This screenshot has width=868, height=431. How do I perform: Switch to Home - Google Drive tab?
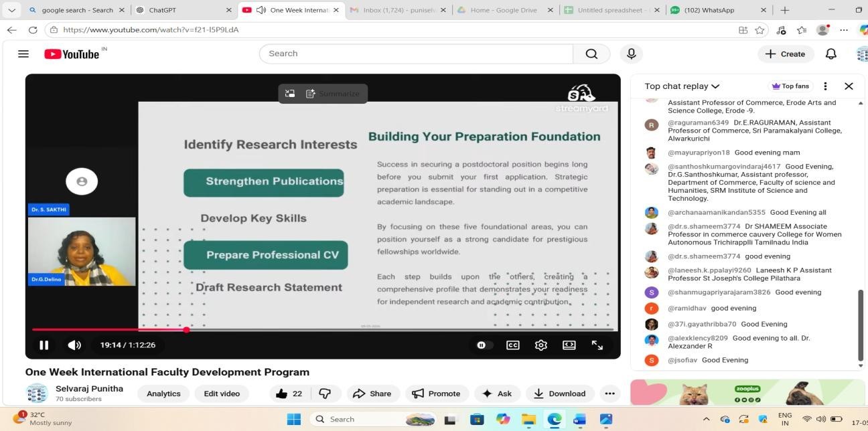click(505, 10)
